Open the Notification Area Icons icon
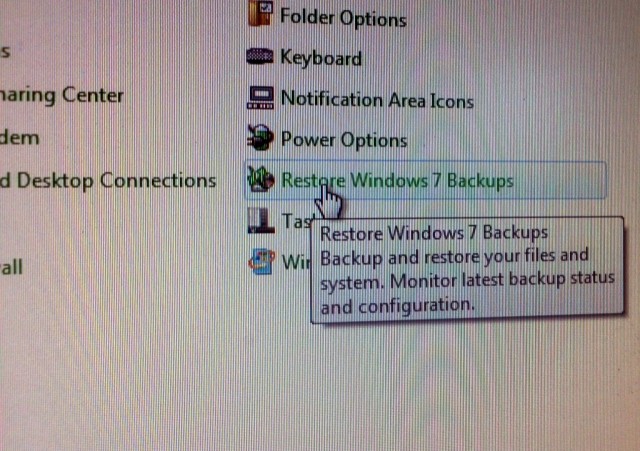This screenshot has height=451, width=640. [260, 98]
